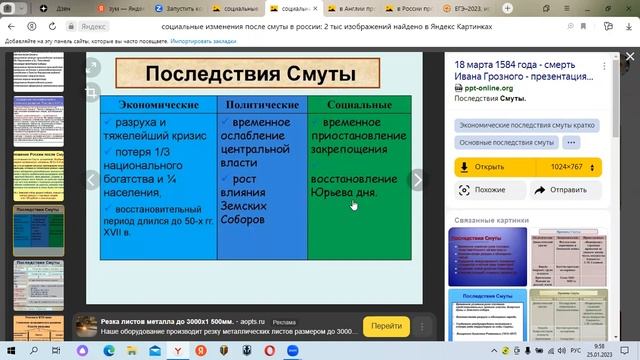Screen dimensions: 640x360
Task: Switch to the 'зум — Яндекс' tab
Action: click(x=121, y=8)
